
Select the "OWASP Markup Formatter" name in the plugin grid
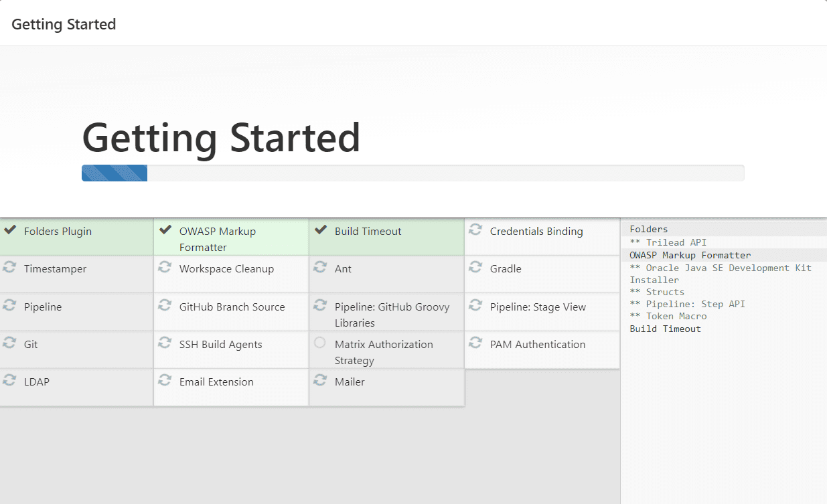pyautogui.click(x=218, y=240)
